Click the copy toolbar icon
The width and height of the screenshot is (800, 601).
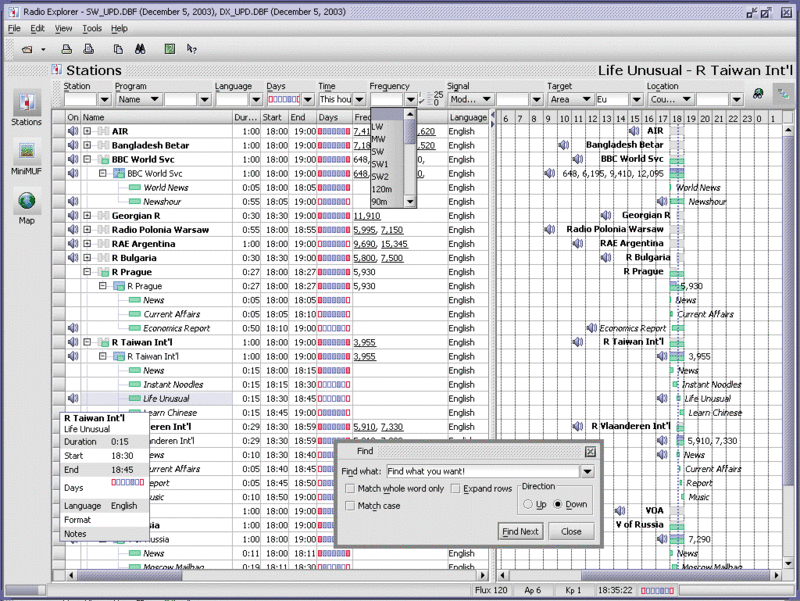tap(118, 49)
